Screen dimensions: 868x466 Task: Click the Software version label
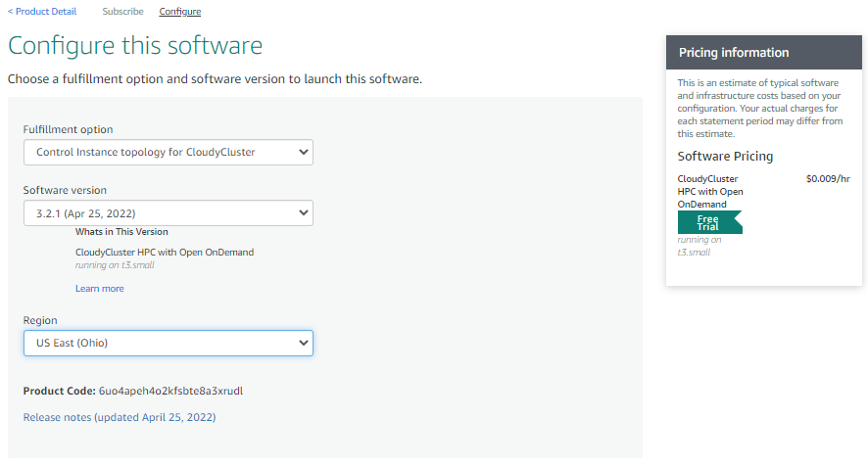click(x=65, y=190)
